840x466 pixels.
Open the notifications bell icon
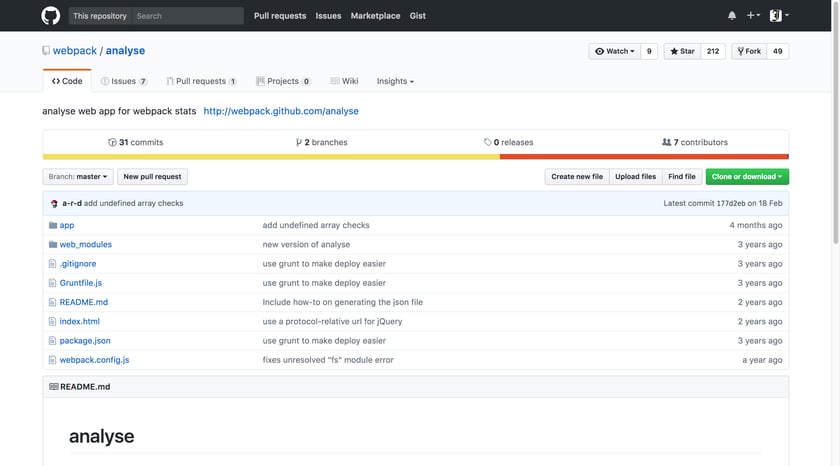(x=732, y=16)
